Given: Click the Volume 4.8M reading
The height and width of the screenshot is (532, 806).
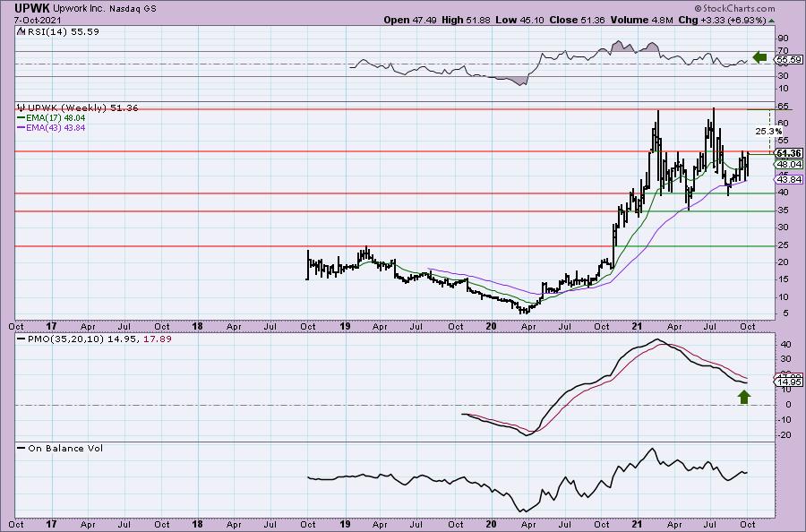Looking at the screenshot, I should click(641, 20).
